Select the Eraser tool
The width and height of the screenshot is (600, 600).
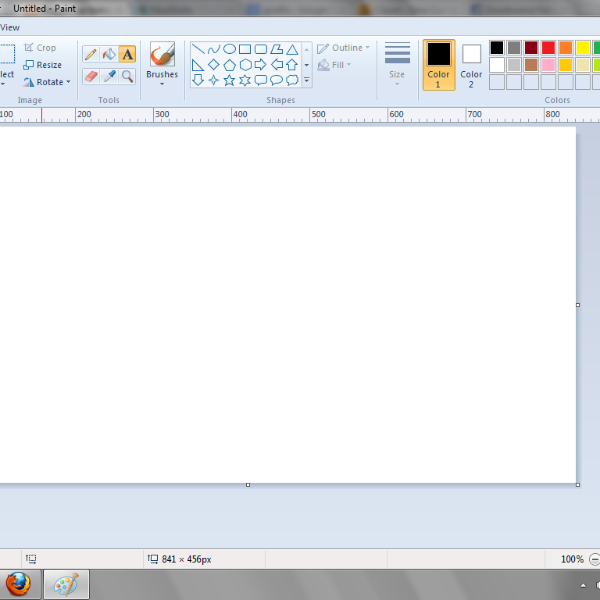(90, 76)
